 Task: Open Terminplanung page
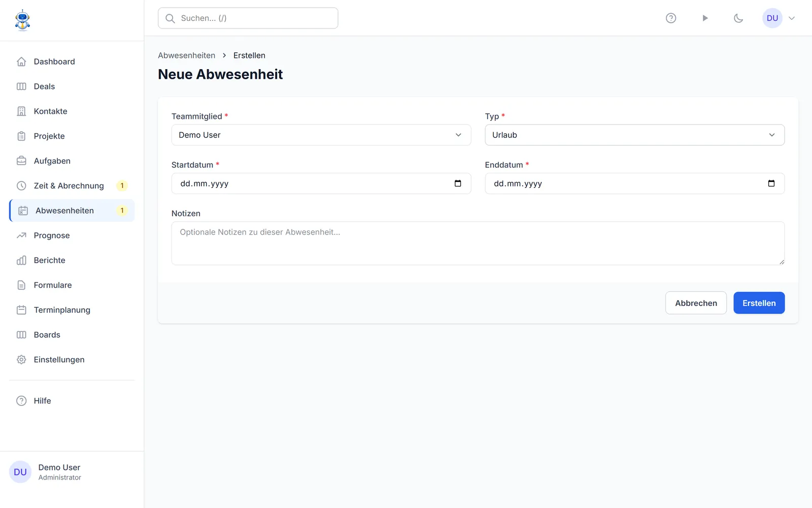tap(72, 310)
